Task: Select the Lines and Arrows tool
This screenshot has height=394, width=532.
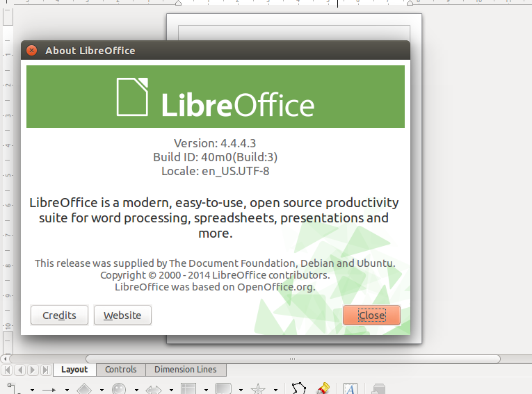Action: 49,390
